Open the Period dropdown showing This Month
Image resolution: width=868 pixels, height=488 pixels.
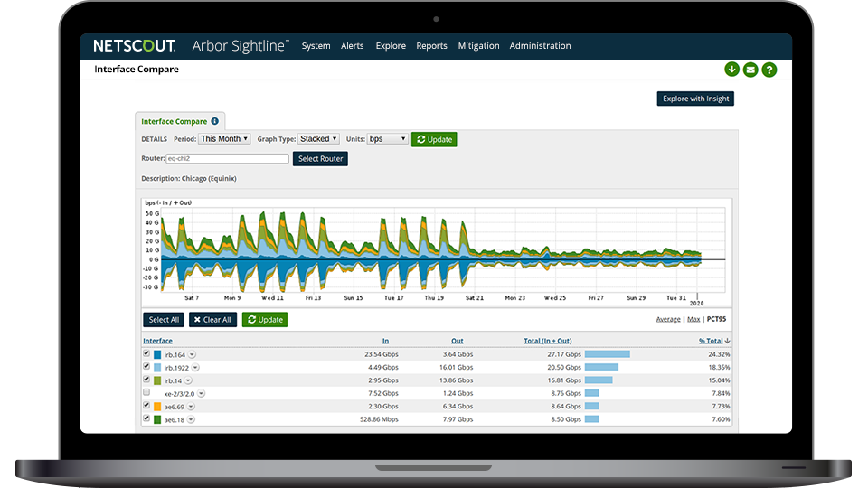(224, 139)
